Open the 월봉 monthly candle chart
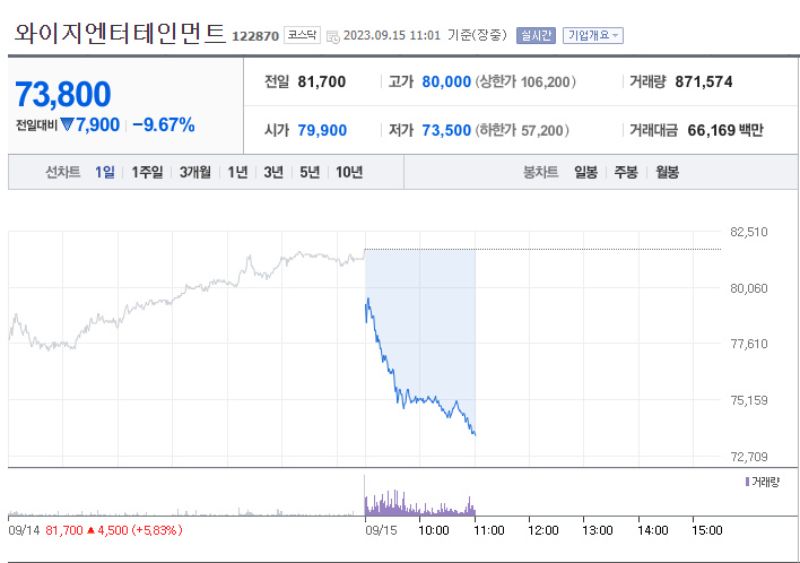The image size is (800, 563). [x=666, y=172]
